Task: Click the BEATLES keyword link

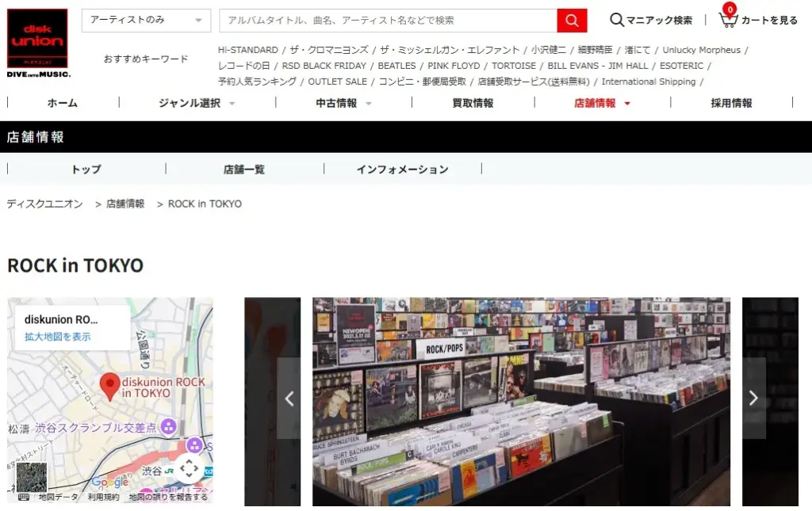Action: [396, 66]
